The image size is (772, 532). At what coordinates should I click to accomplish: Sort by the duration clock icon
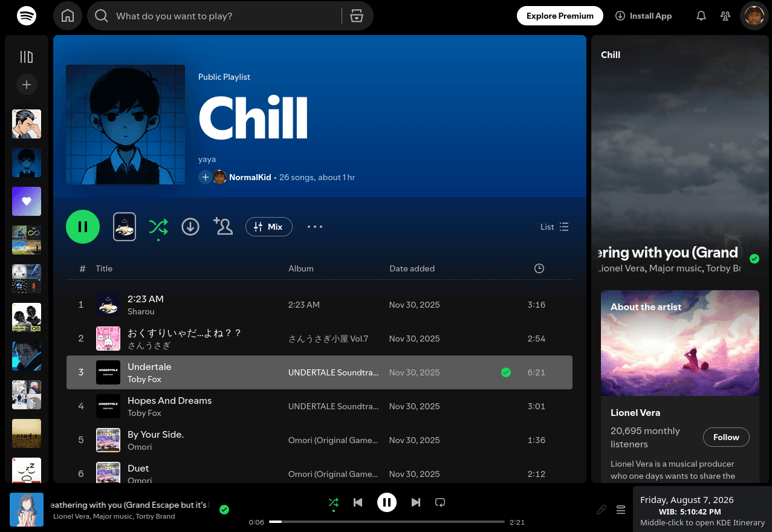539,268
